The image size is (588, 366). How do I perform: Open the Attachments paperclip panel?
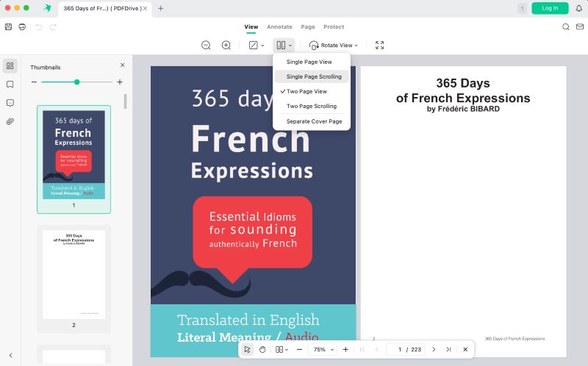[x=10, y=121]
